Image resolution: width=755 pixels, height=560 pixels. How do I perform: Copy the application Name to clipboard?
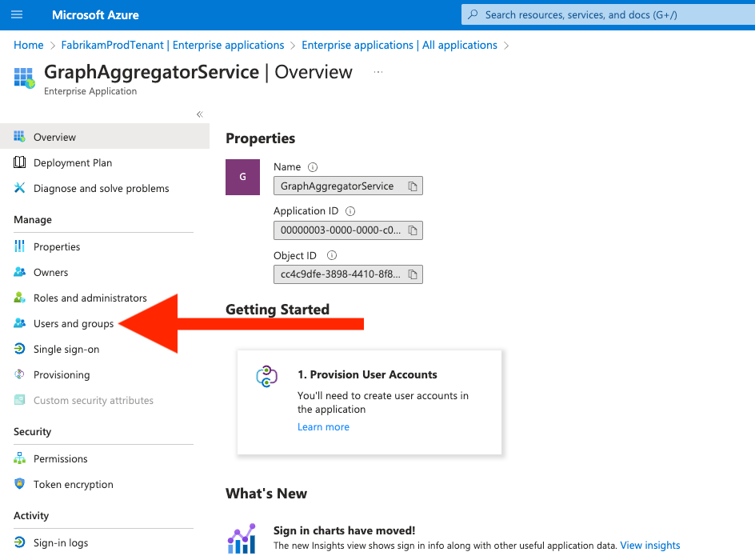click(413, 186)
